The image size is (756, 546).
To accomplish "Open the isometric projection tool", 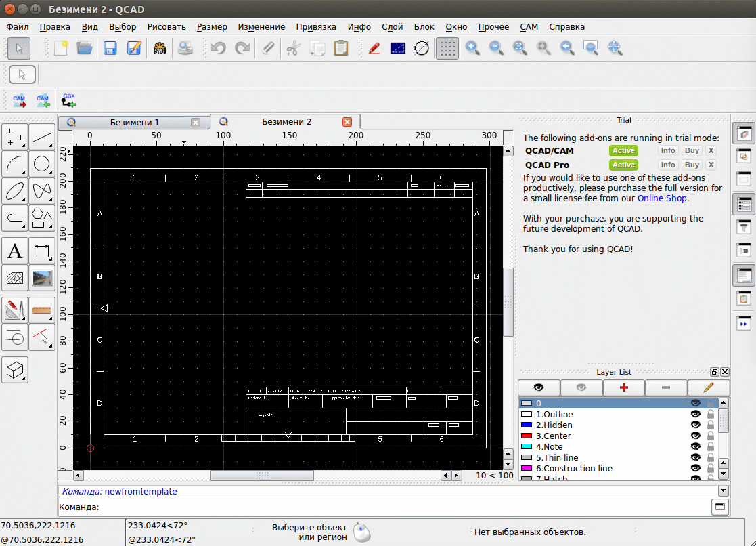I will pyautogui.click(x=15, y=371).
